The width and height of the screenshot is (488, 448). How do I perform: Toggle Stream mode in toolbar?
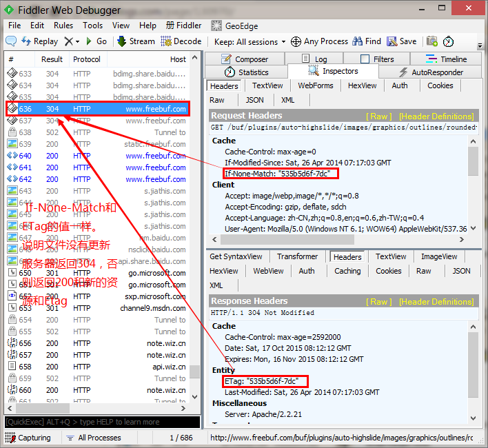(136, 41)
